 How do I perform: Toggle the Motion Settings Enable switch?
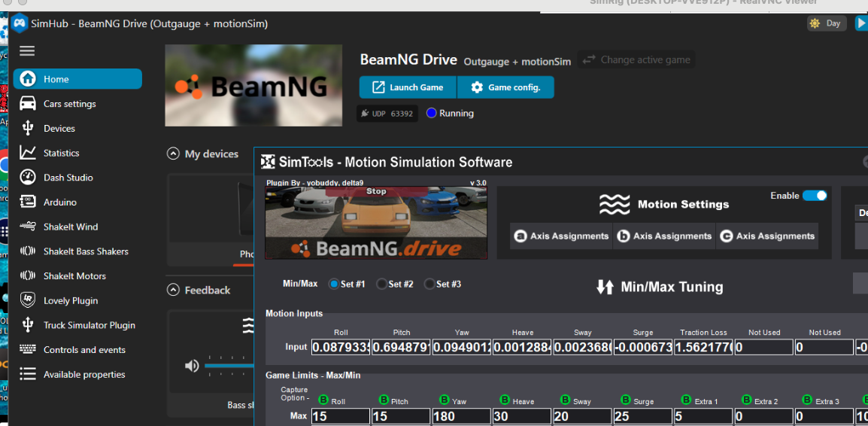click(x=814, y=196)
